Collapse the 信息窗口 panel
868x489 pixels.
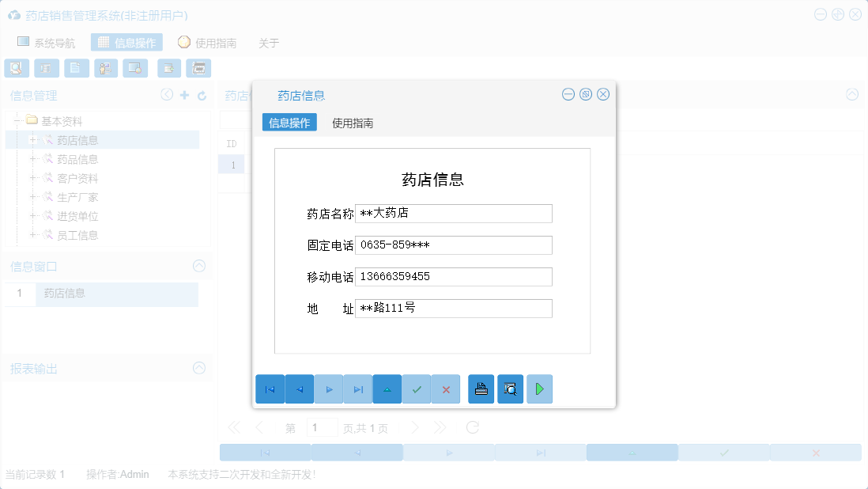pos(198,266)
